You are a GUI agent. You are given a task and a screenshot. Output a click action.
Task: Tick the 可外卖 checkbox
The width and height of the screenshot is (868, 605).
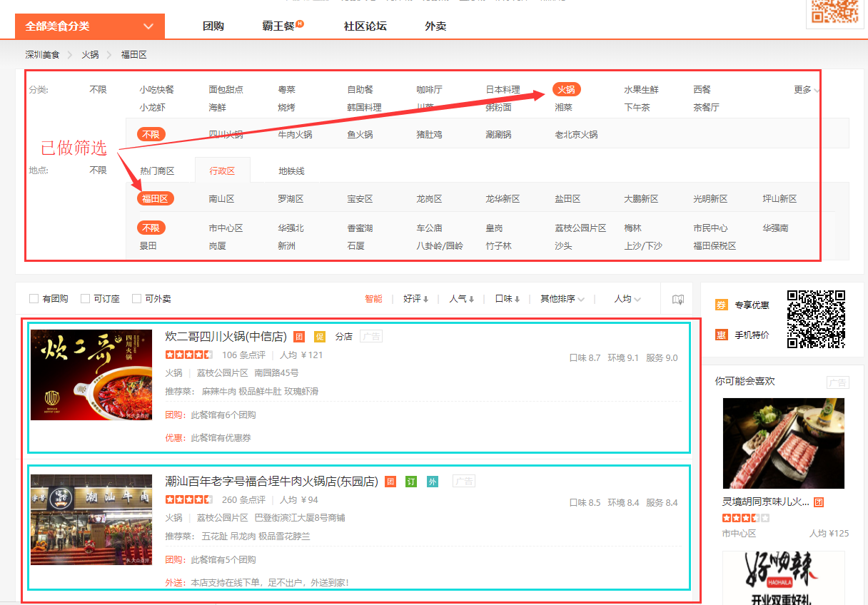tap(136, 299)
